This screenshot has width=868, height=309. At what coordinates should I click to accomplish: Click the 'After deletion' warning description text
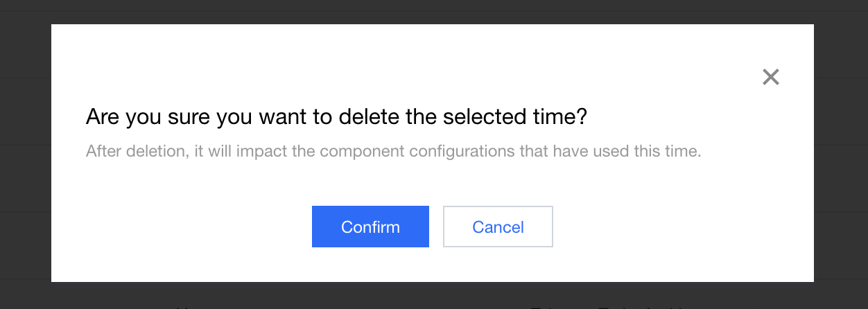click(393, 151)
